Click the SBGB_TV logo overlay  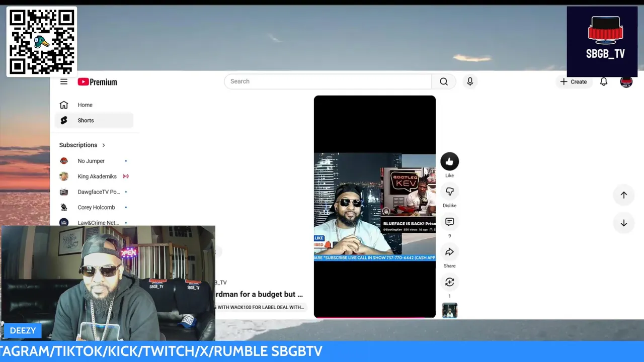[602, 41]
